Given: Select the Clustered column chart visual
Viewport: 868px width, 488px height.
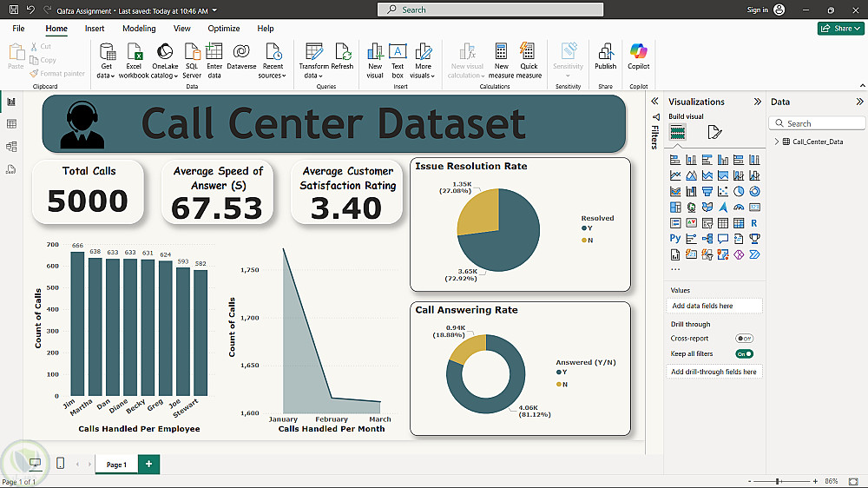Looking at the screenshot, I should point(723,160).
